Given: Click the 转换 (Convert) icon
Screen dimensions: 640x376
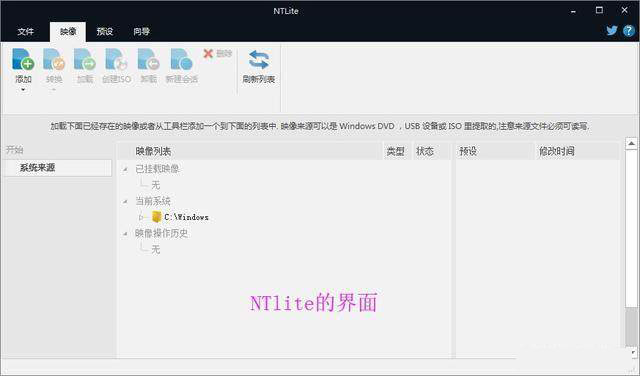Looking at the screenshot, I should (54, 60).
